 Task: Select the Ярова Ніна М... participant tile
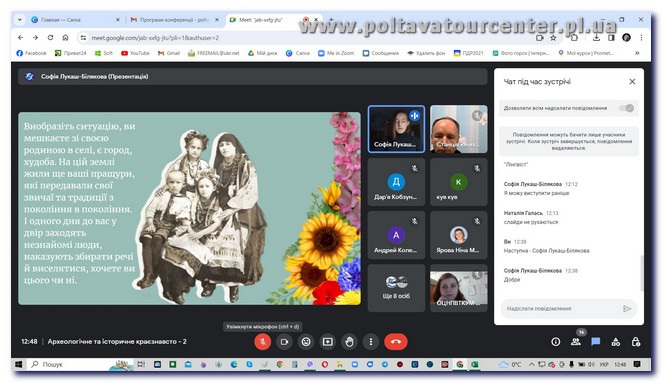(459, 235)
